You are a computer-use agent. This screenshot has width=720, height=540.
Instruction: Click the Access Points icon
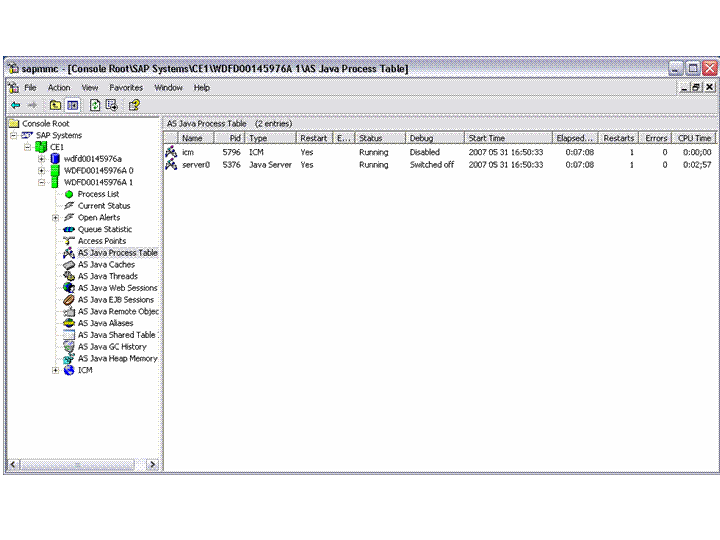pyautogui.click(x=69, y=241)
